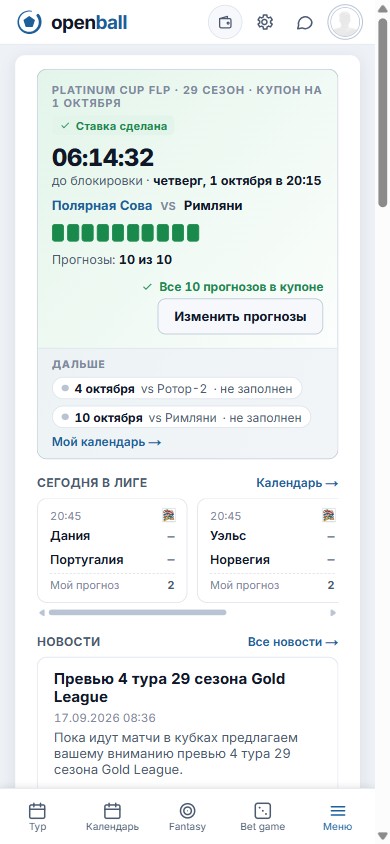The image size is (390, 844).
Task: Click Прогнозы: 10 из 10 text
Action: pos(112,260)
